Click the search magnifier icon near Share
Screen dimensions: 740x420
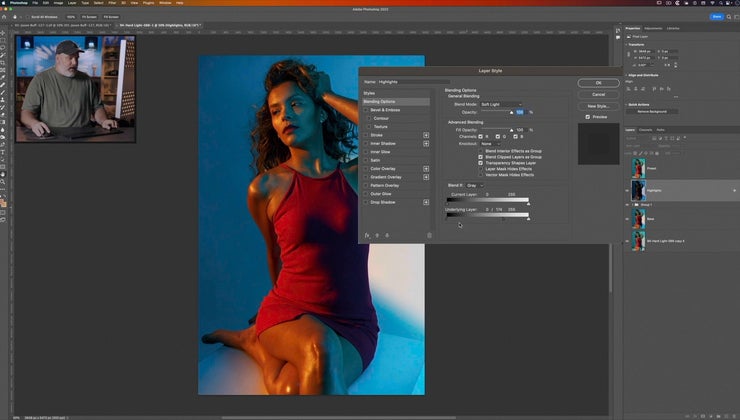click(x=729, y=17)
